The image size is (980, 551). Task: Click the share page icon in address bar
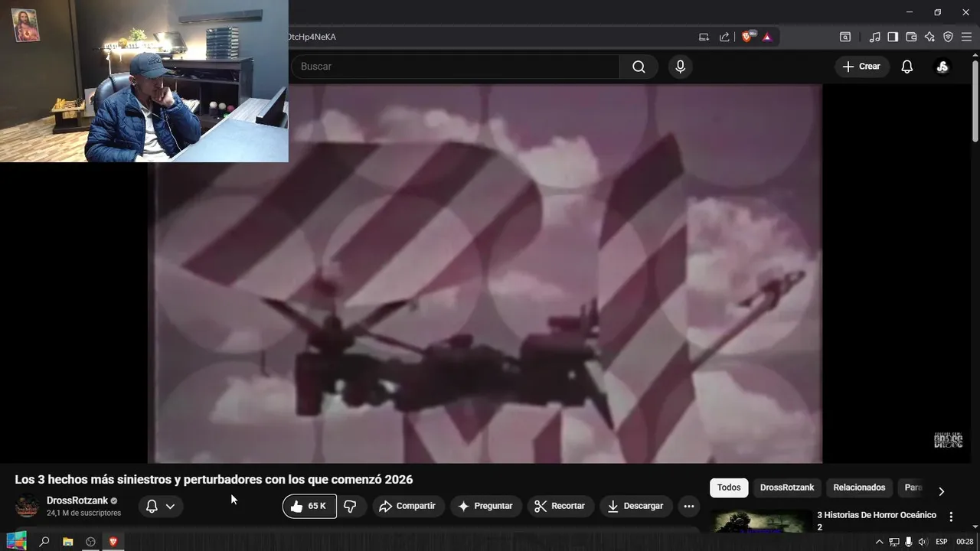724,37
